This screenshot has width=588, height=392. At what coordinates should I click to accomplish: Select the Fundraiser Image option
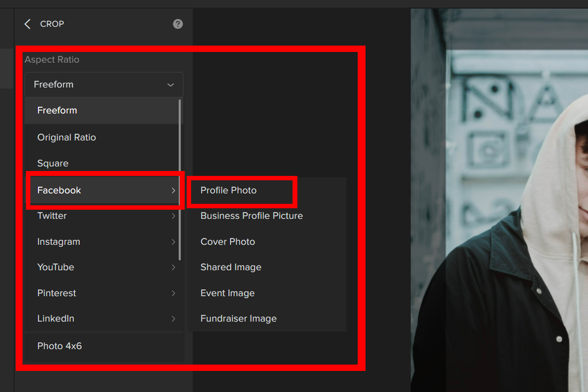pyautogui.click(x=239, y=319)
